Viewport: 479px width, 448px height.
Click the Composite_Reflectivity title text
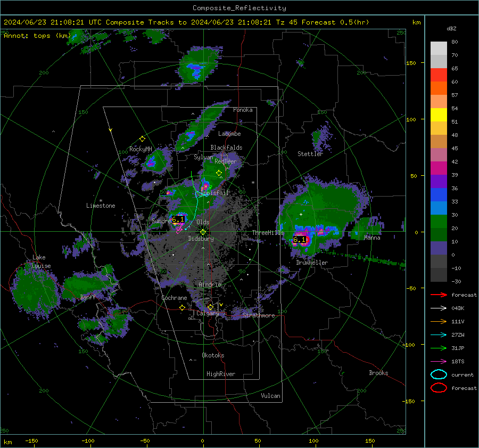240,8
